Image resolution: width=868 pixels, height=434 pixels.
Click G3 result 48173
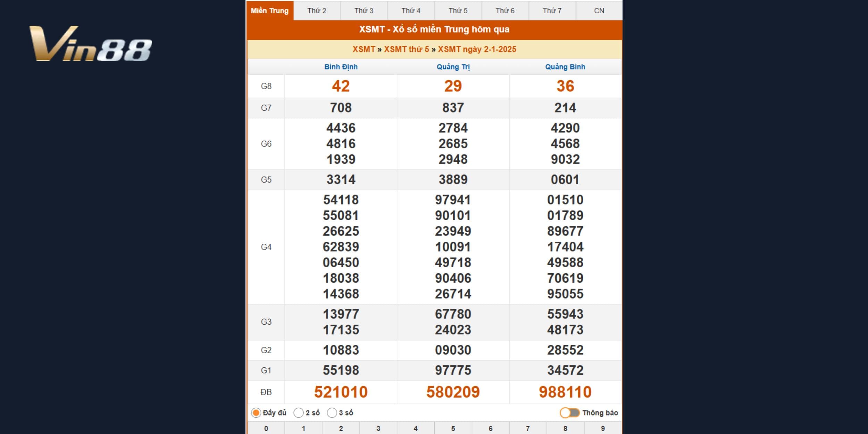click(x=565, y=330)
